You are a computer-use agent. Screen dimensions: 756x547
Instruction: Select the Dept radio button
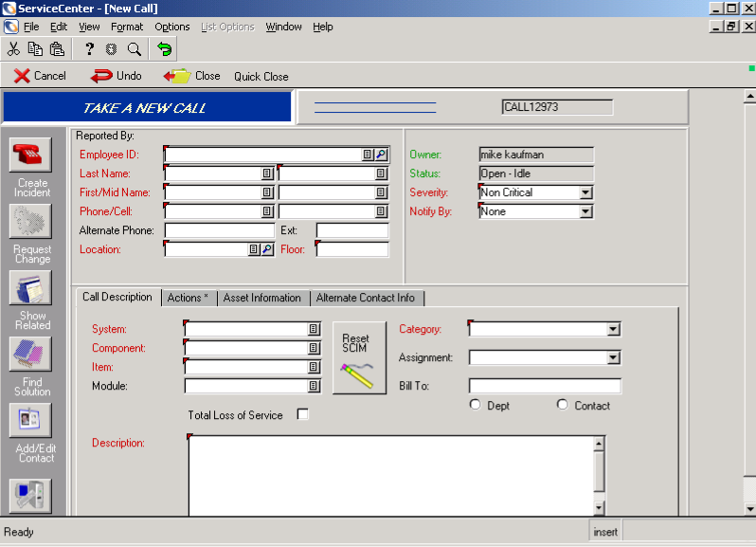(x=476, y=405)
